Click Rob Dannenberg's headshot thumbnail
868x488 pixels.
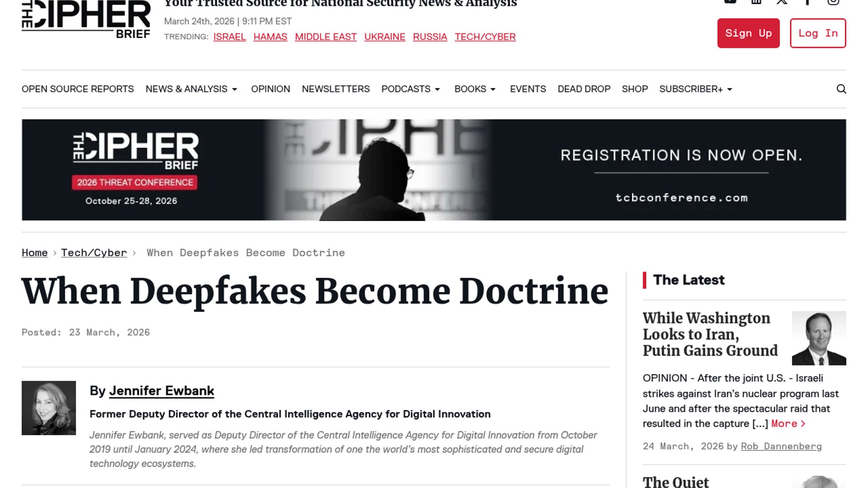pos(819,338)
